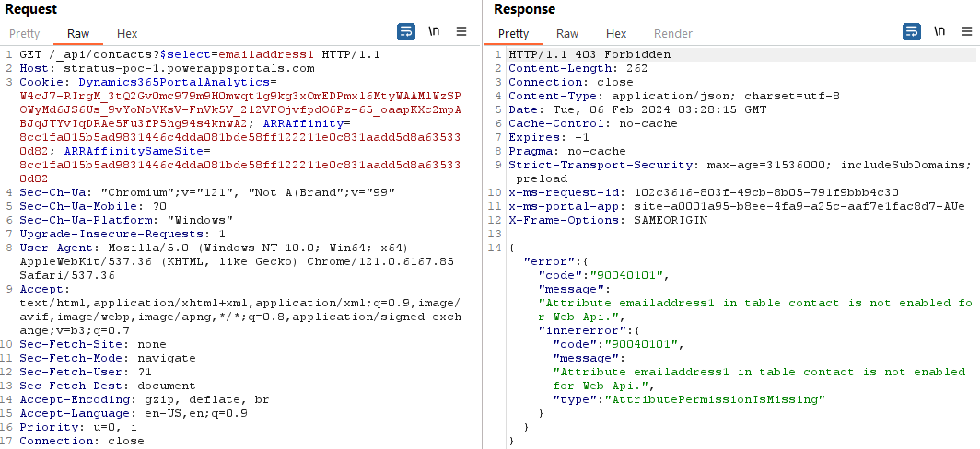Toggle word wrap icon in Response panel
This screenshot has height=449, width=980.
(x=912, y=32)
